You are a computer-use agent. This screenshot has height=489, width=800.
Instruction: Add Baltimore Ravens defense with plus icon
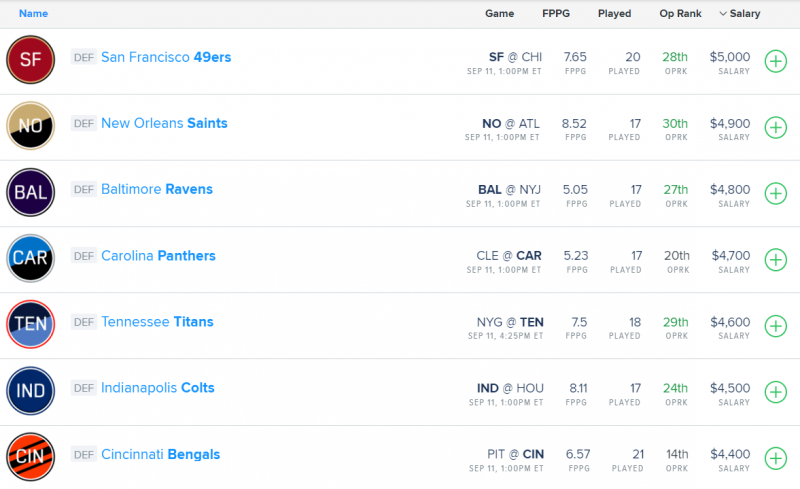click(776, 194)
